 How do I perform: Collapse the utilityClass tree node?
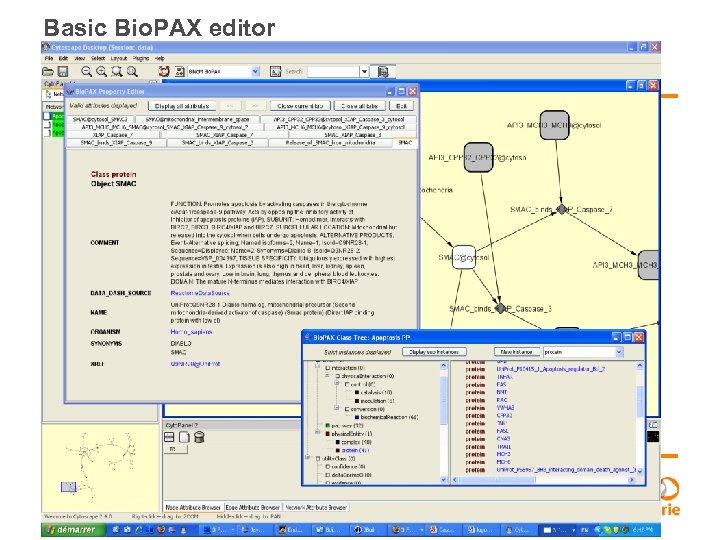point(308,458)
